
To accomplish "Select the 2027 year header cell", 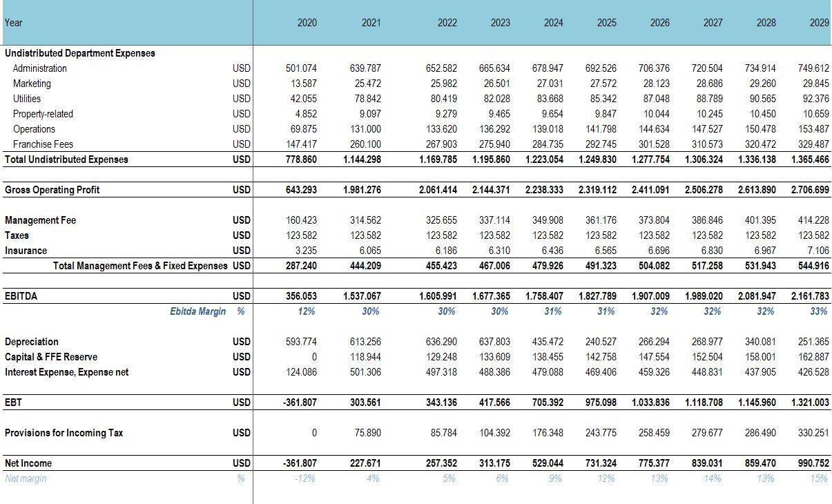I will tap(713, 23).
